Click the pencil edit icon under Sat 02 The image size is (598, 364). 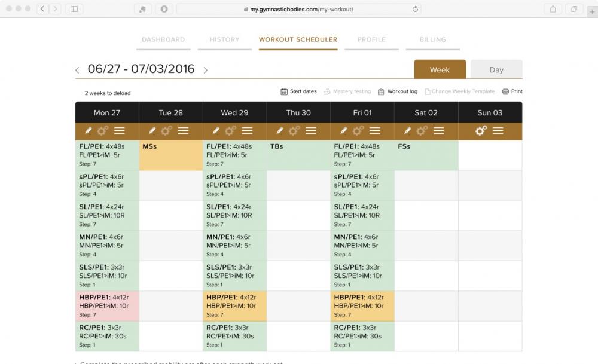click(x=407, y=131)
